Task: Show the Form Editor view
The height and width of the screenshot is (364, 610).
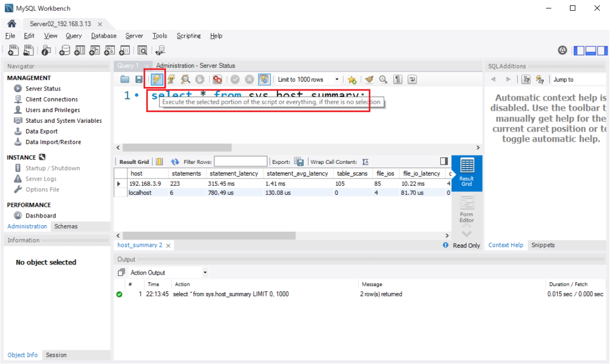Action: click(x=466, y=209)
